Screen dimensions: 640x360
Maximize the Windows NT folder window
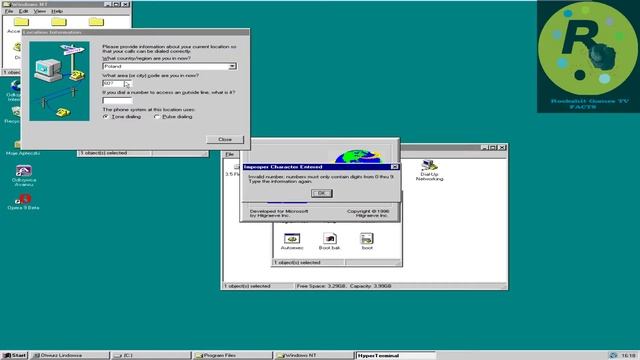(116, 4)
